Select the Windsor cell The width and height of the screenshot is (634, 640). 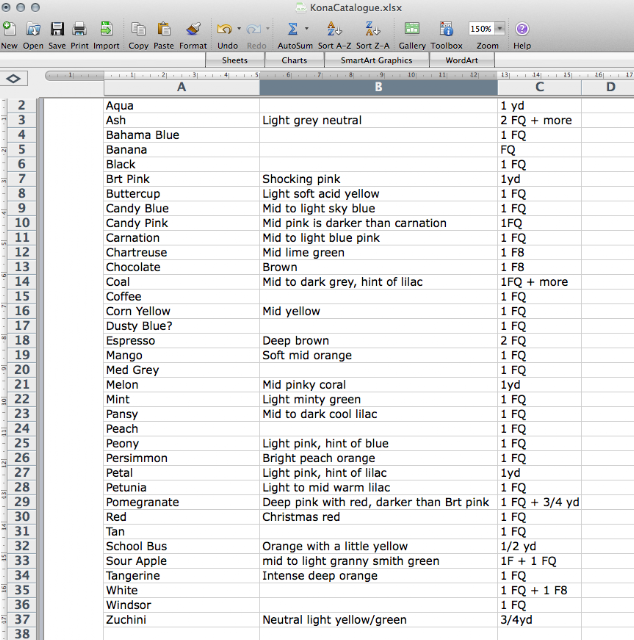pyautogui.click(x=182, y=605)
